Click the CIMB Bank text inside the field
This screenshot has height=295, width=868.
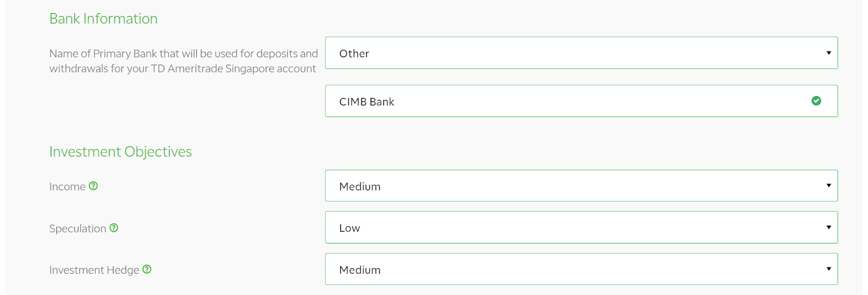[x=367, y=102]
